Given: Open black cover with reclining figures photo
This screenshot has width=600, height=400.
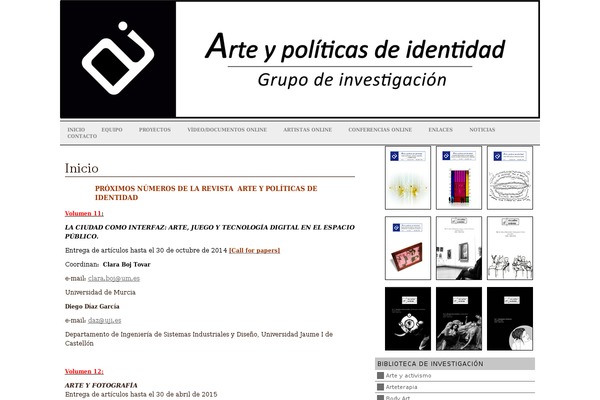Looking at the screenshot, I should tap(459, 318).
